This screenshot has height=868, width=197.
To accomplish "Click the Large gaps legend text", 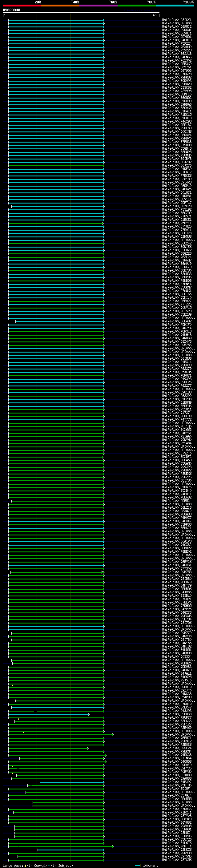I will [x=13, y=866].
